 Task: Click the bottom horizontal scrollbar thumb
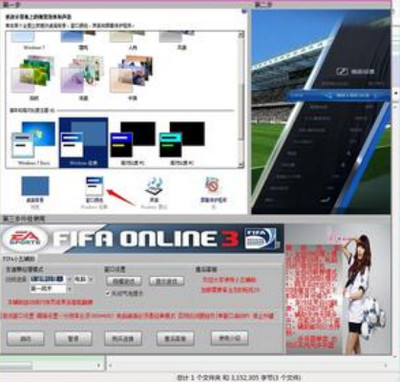pyautogui.click(x=17, y=365)
